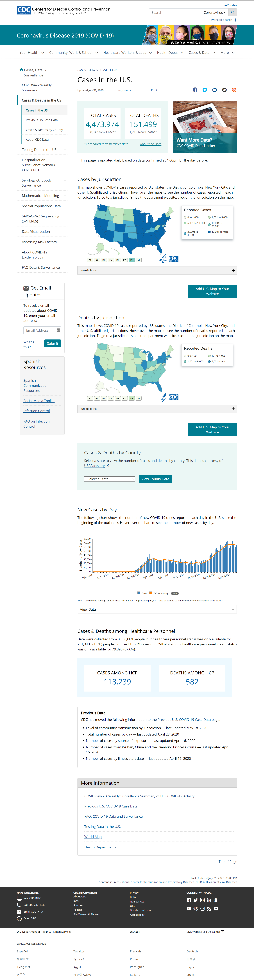Click View County Data button
This screenshot has width=254, height=980.
[155, 479]
